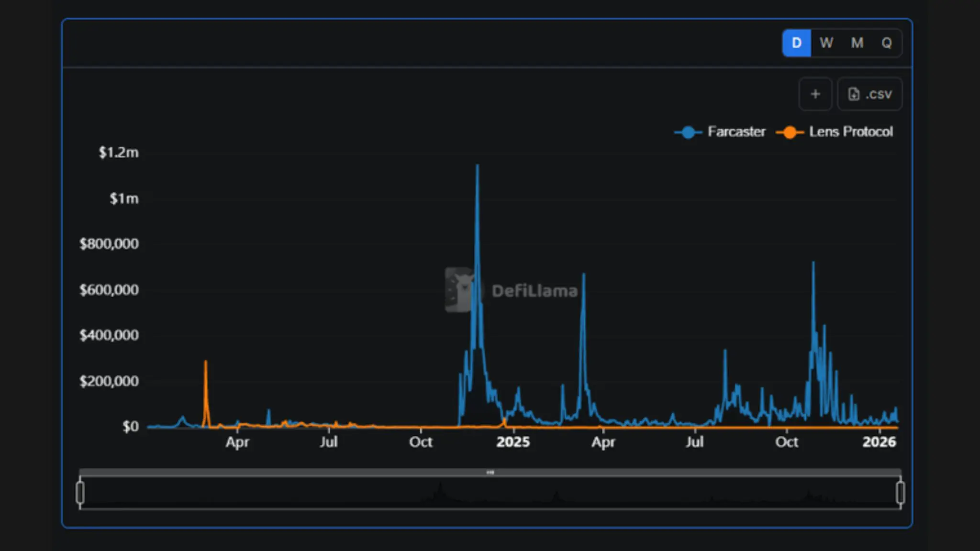980x551 pixels.
Task: Click the file icon inside the .csv button
Action: [x=855, y=94]
